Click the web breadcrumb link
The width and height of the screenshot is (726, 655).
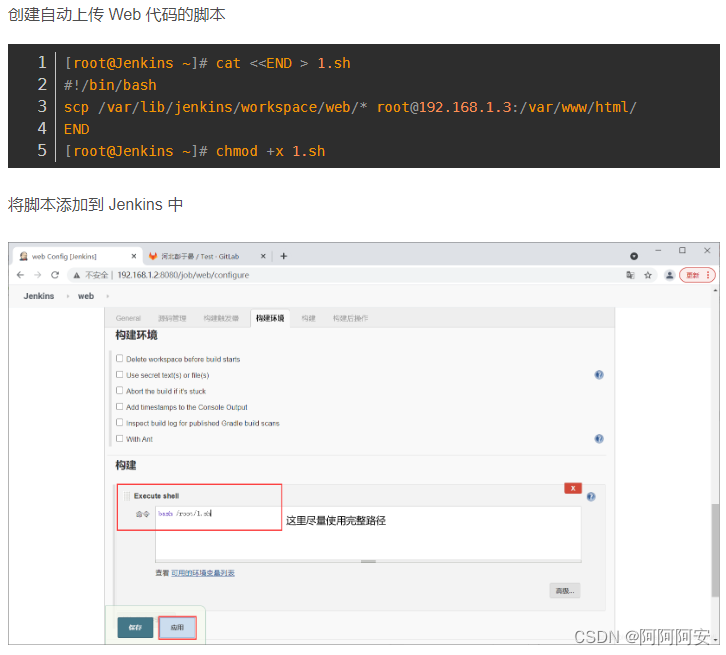(86, 296)
